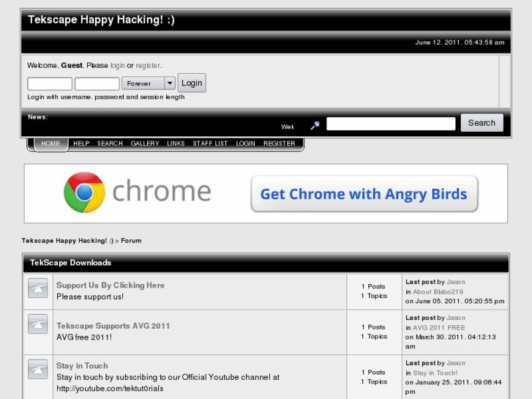
Task: Open the GALLERY menu item
Action: coord(145,143)
